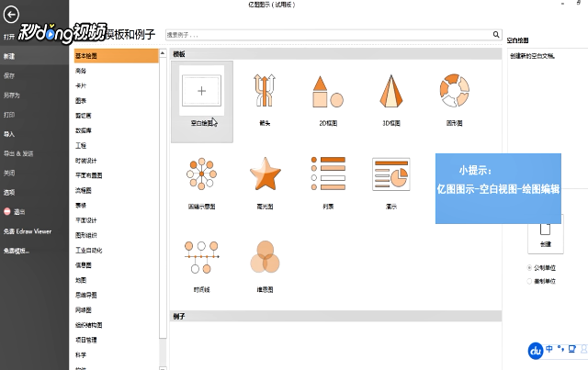Image resolution: width=588 pixels, height=370 pixels.
Task: Click the back arrow icon
Action: [11, 15]
